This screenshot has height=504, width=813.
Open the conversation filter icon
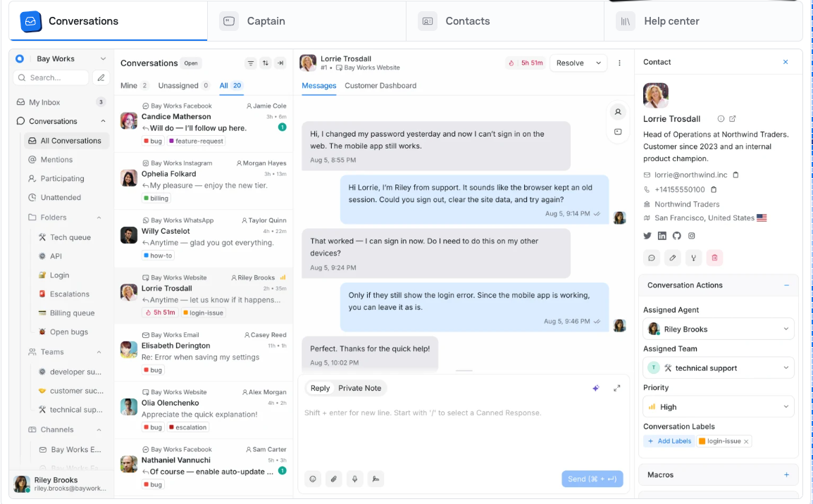pyautogui.click(x=250, y=63)
